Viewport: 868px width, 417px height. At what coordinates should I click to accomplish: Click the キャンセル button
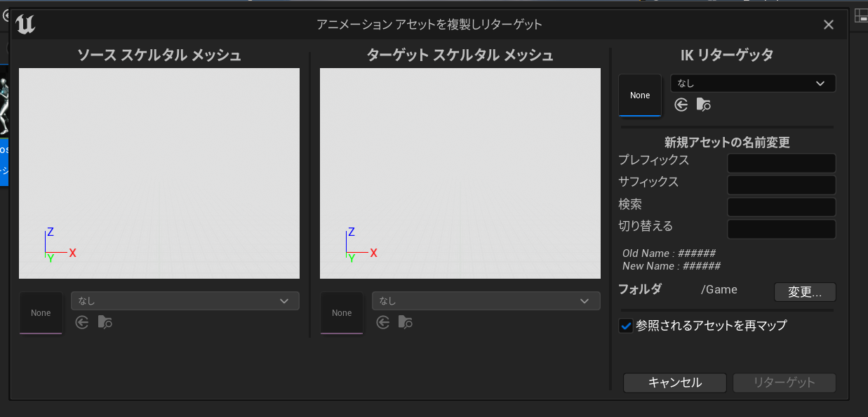pyautogui.click(x=674, y=383)
